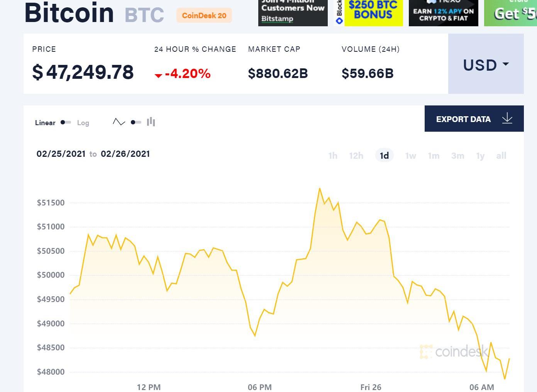Show the all-time range
The width and height of the screenshot is (537, 392).
point(501,156)
